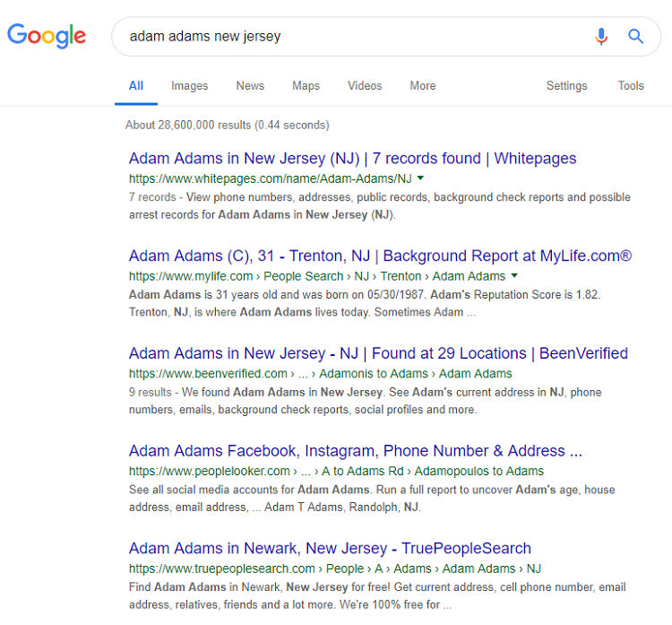The height and width of the screenshot is (625, 672).
Task: Expand dropdown arrow next to whitepages.com URL
Action: (x=420, y=178)
